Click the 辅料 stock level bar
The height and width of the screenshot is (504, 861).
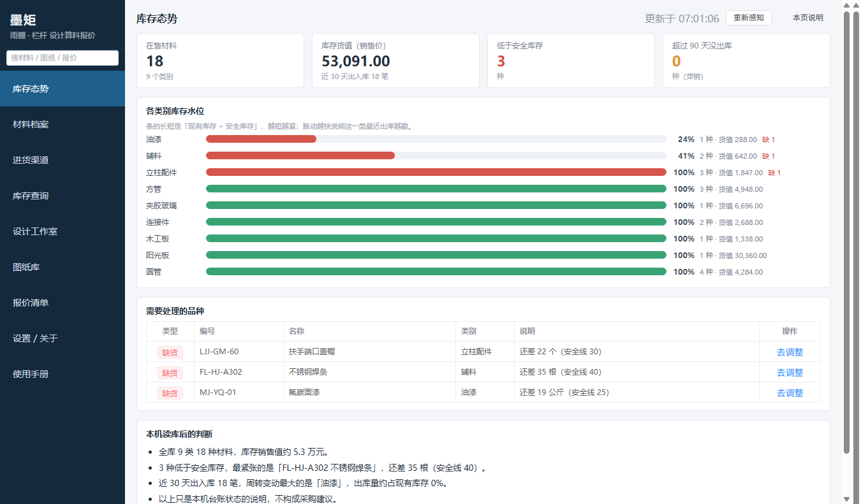[436, 155]
